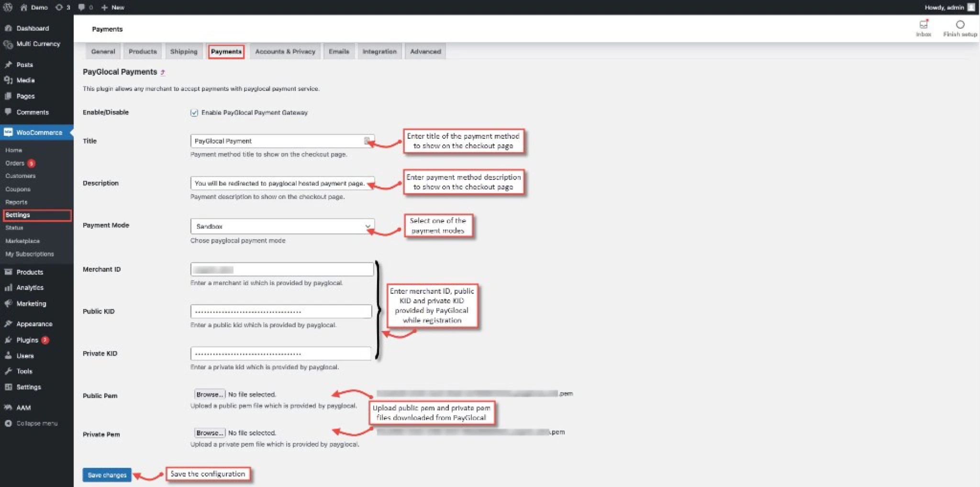The width and height of the screenshot is (980, 487).
Task: Click the WordPress logo in admin bar
Action: [8, 7]
